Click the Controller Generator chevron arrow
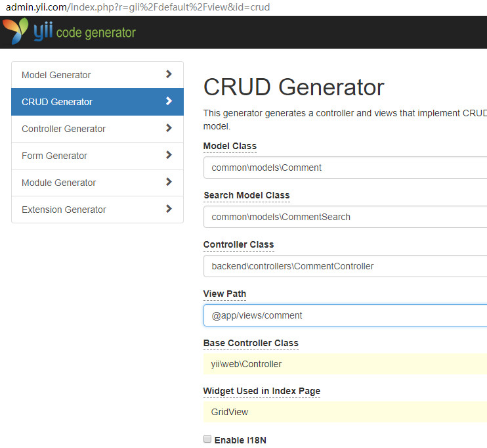 point(169,128)
